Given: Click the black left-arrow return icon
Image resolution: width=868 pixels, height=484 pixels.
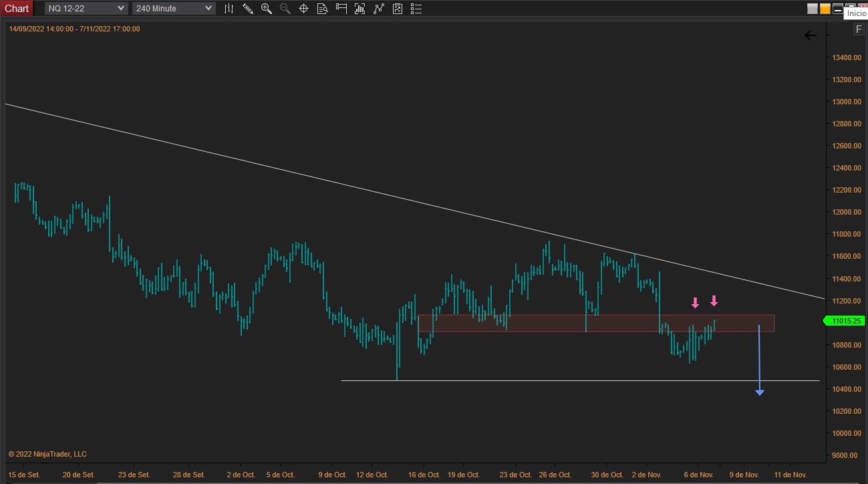Looking at the screenshot, I should [811, 35].
